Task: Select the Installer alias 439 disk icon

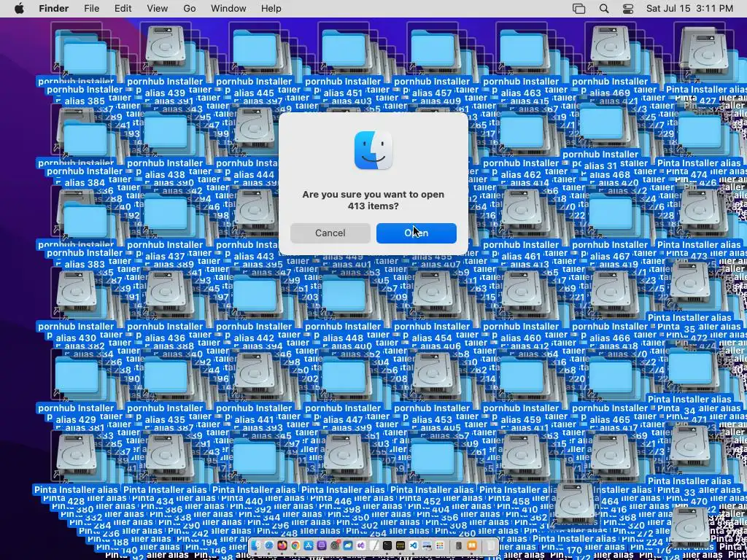Action: (165, 47)
